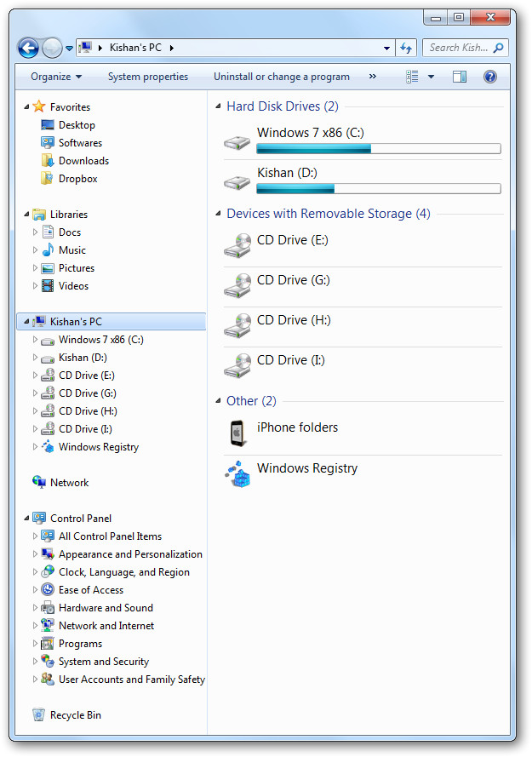
Task: Choose Uninstall or change a program
Action: (282, 77)
